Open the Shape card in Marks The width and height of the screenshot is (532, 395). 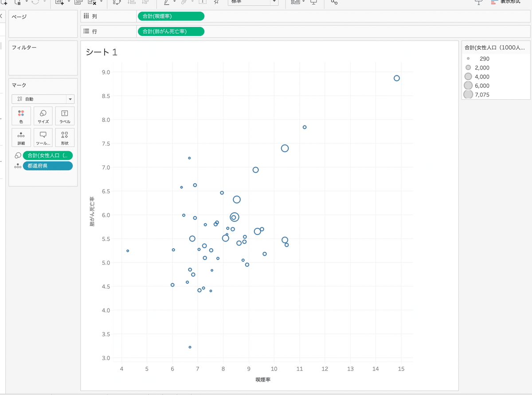[65, 137]
